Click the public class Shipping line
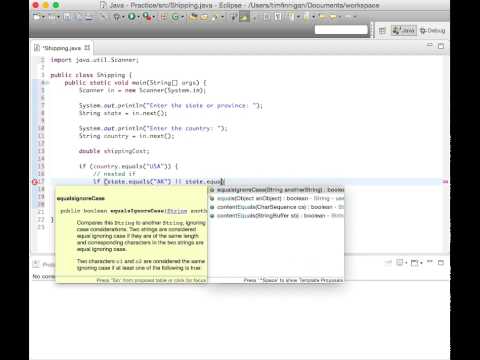480x360 pixels. (91, 75)
